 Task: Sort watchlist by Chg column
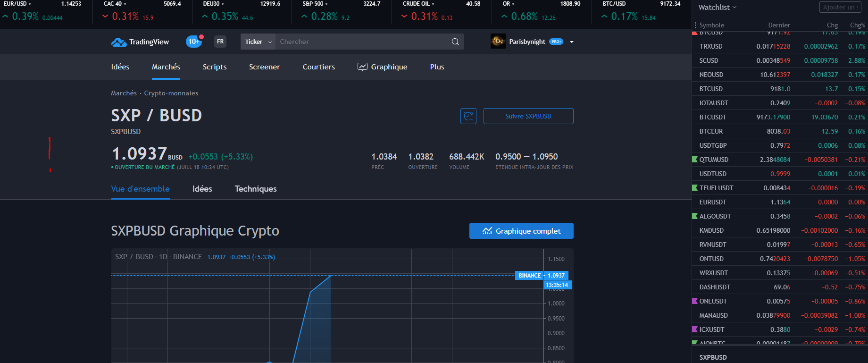(833, 25)
